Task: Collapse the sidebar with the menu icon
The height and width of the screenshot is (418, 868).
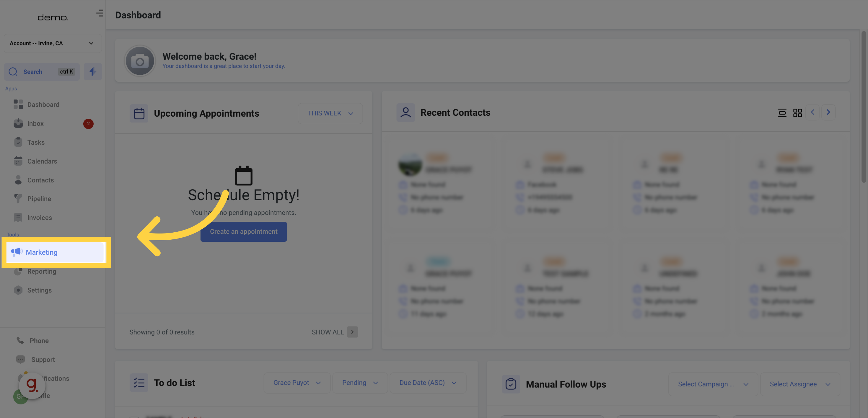Action: pyautogui.click(x=100, y=13)
